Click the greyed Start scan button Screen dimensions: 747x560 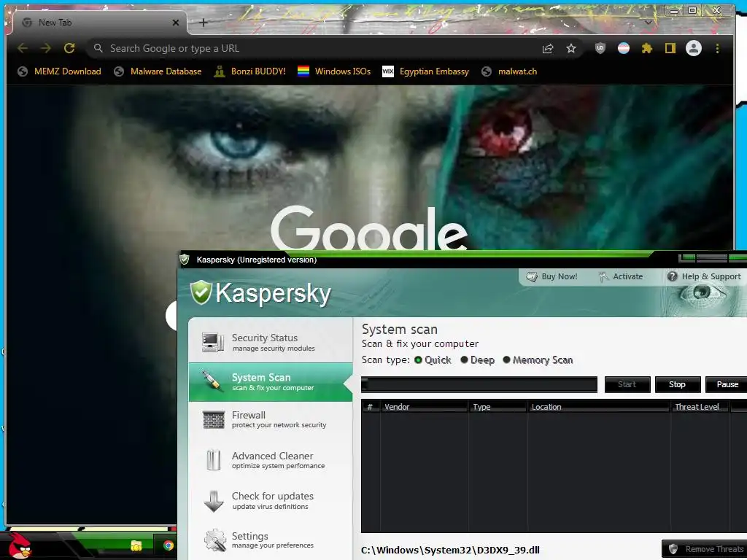tap(627, 384)
